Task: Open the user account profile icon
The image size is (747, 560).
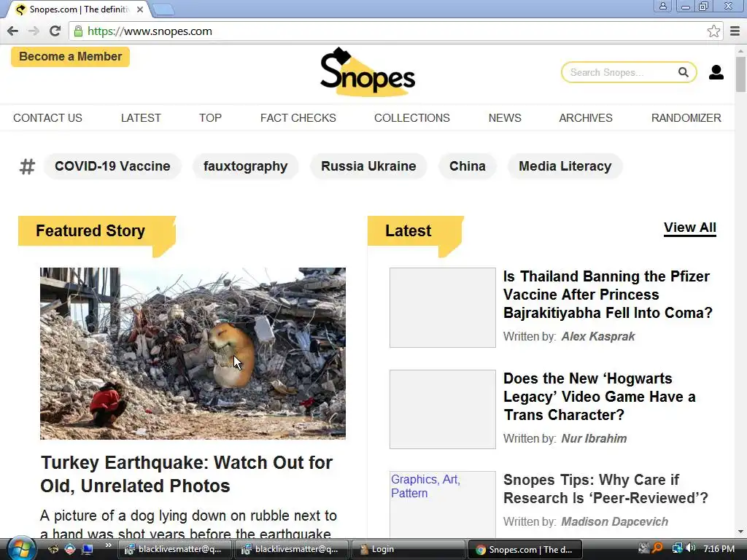Action: [x=716, y=72]
